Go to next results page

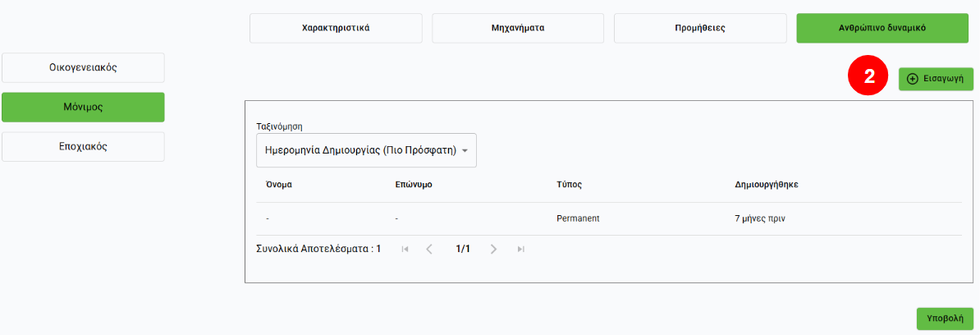493,249
